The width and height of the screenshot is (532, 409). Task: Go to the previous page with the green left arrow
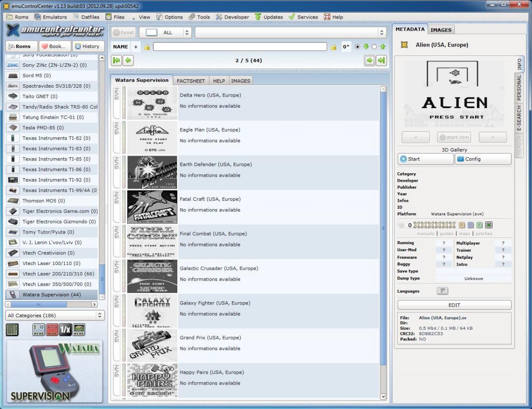tap(128, 61)
